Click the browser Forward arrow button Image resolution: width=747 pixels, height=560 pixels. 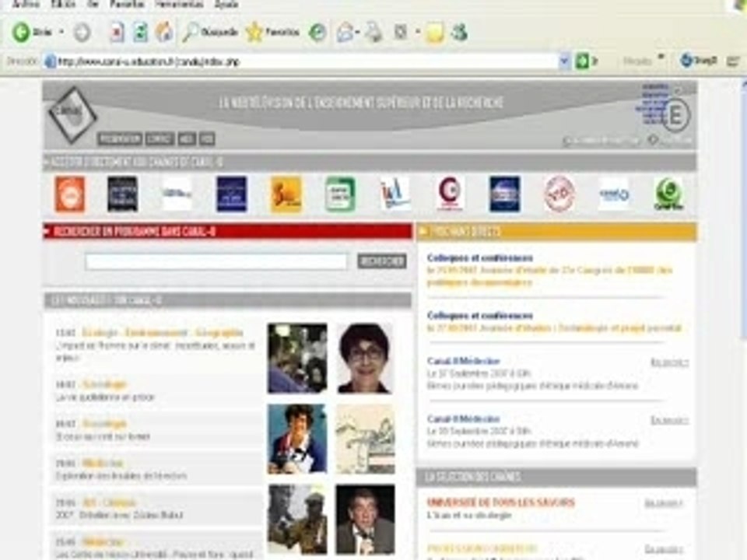(82, 33)
